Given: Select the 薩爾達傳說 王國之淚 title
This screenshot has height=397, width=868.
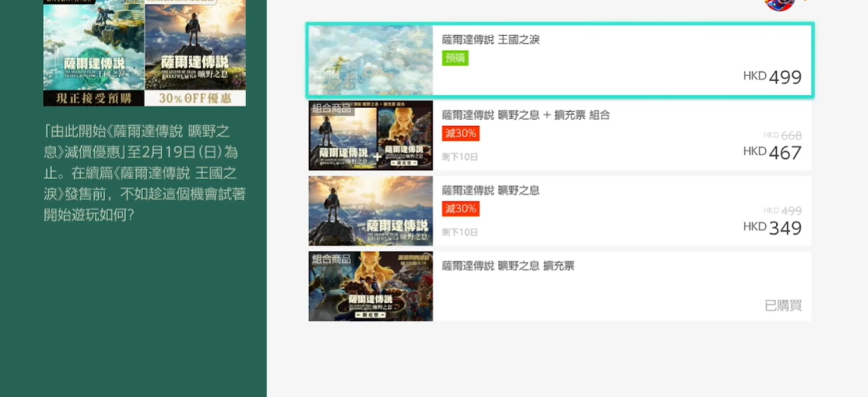Looking at the screenshot, I should pyautogui.click(x=490, y=39).
